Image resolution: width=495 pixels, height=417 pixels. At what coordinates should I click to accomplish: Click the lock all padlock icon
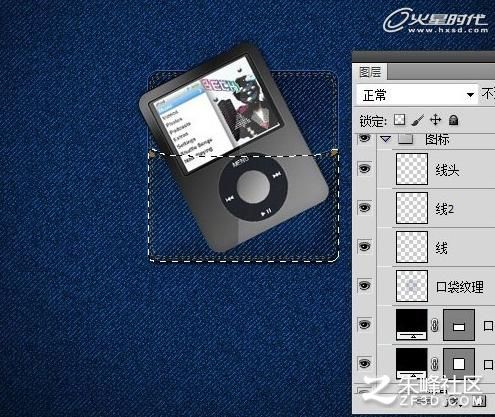[x=453, y=120]
